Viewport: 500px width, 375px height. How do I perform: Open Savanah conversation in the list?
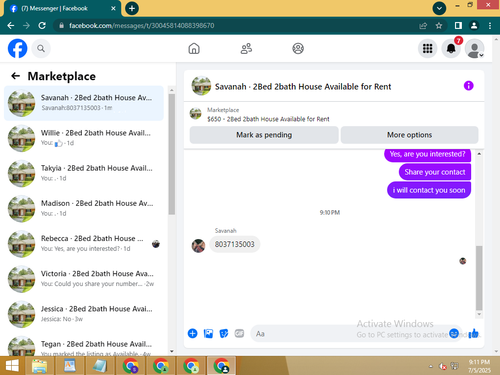point(84,103)
